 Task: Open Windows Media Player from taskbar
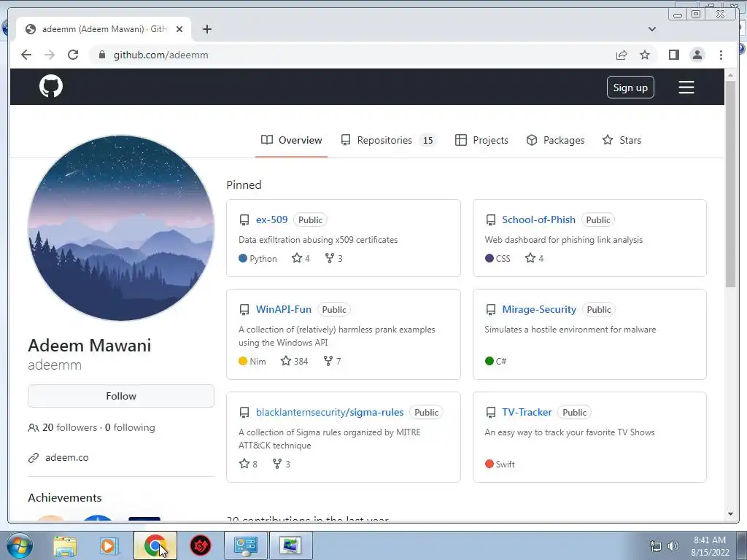[108, 545]
